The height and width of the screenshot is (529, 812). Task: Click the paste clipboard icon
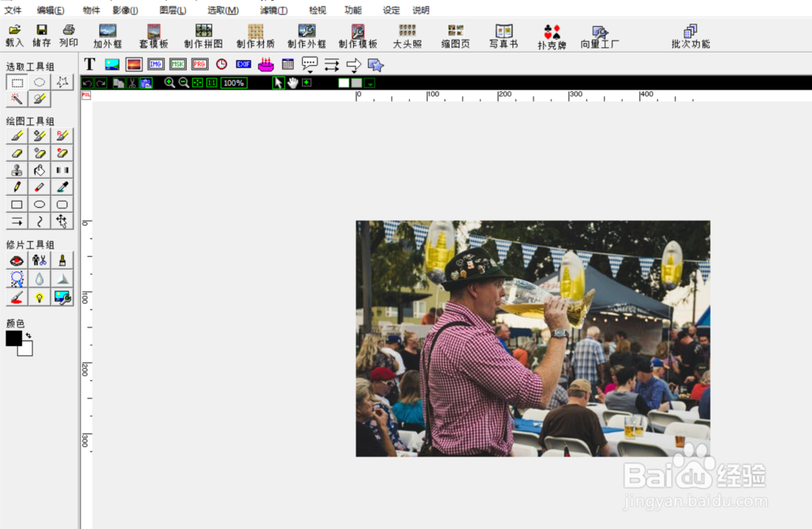[146, 83]
